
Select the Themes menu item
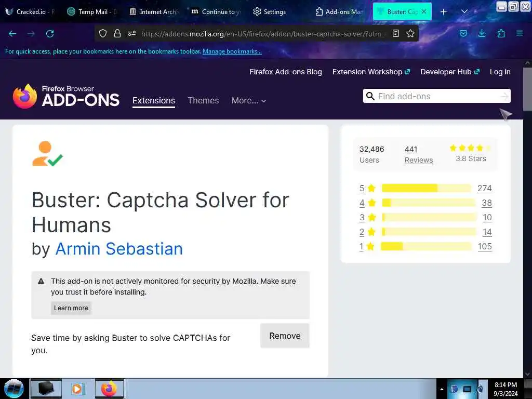pyautogui.click(x=203, y=100)
